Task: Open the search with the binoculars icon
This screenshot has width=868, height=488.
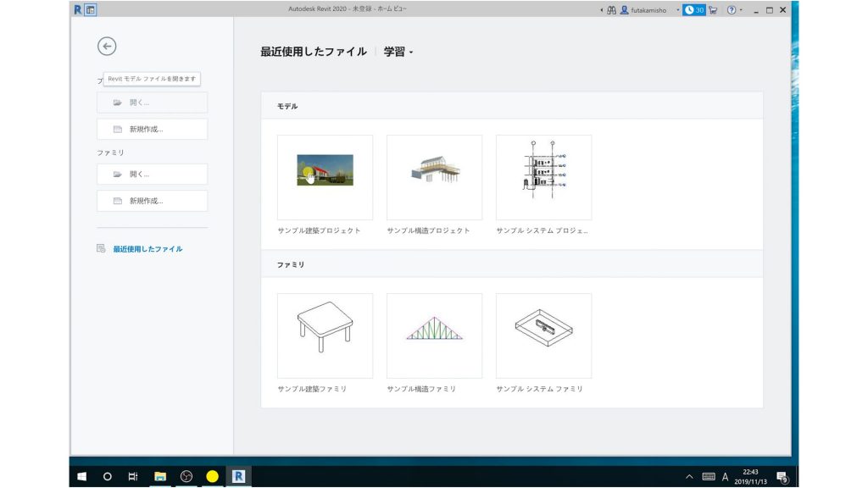Action: pyautogui.click(x=612, y=9)
